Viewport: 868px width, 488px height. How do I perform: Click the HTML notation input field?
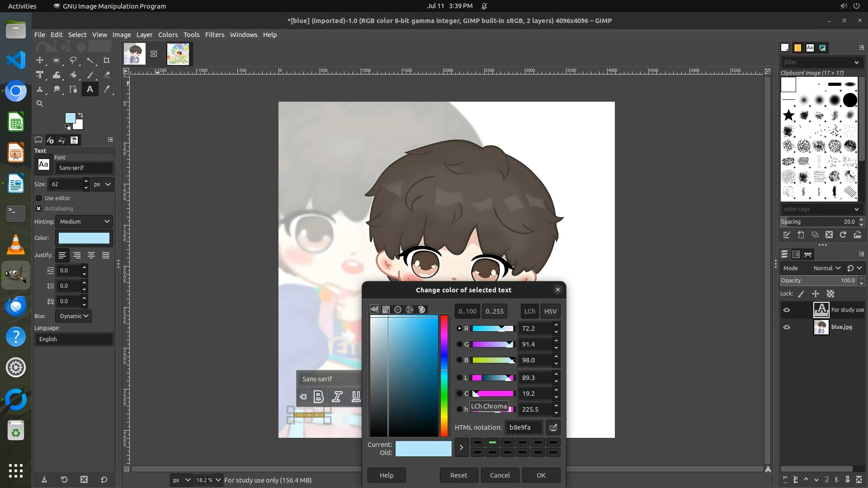click(523, 427)
